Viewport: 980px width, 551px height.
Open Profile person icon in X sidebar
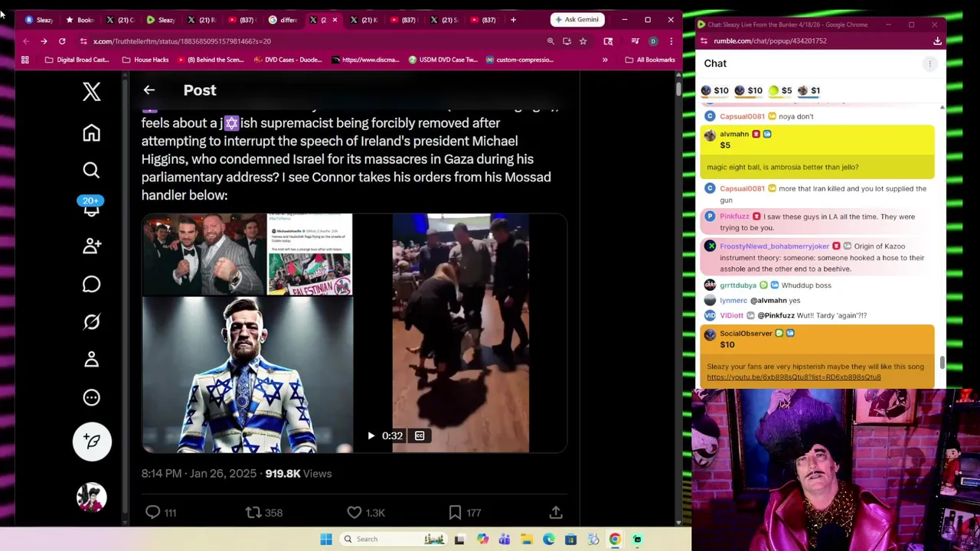(91, 359)
